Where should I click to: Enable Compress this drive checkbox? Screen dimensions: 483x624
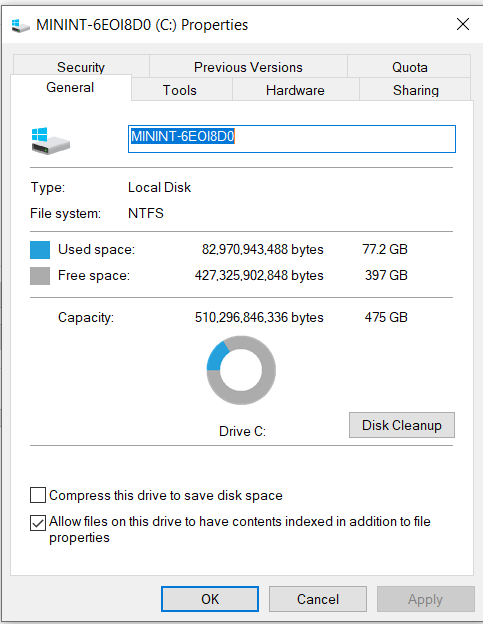click(38, 495)
